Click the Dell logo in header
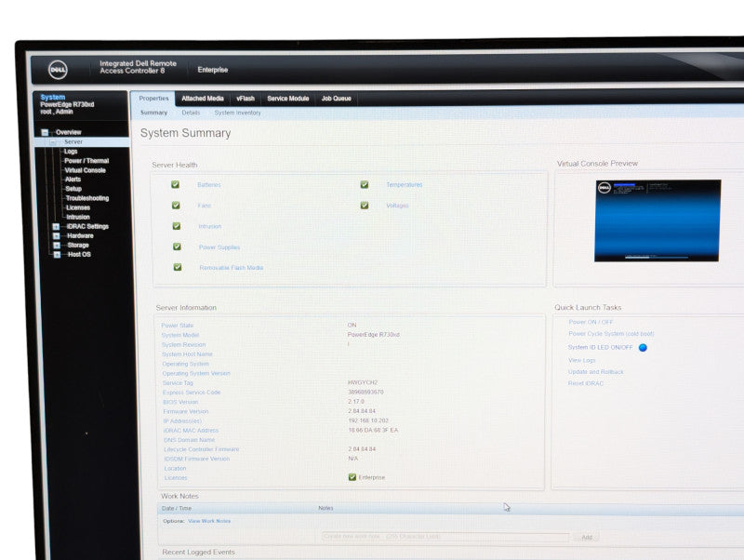 click(58, 70)
